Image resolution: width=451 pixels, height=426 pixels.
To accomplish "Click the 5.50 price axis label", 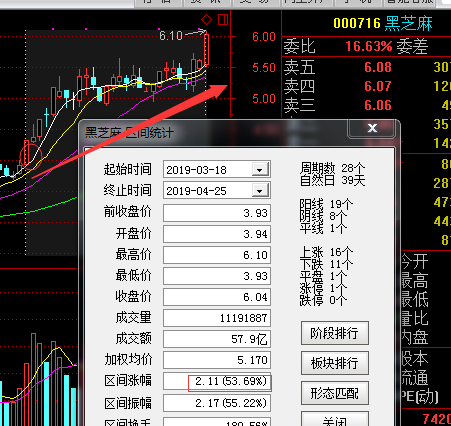I will pyautogui.click(x=264, y=68).
